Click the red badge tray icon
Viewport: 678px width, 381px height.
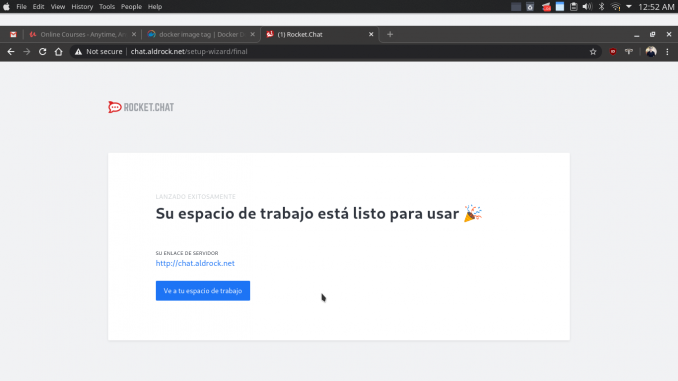(x=546, y=6)
